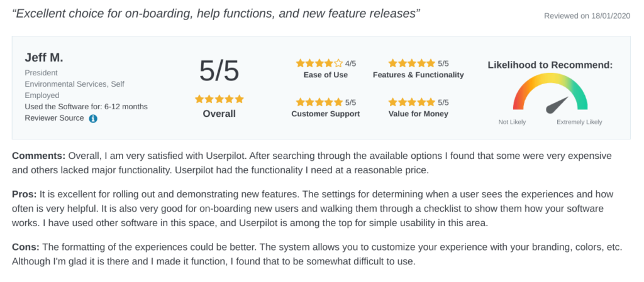644x282 pixels.
Task: Click the Customer Support star rating
Action: (319, 102)
